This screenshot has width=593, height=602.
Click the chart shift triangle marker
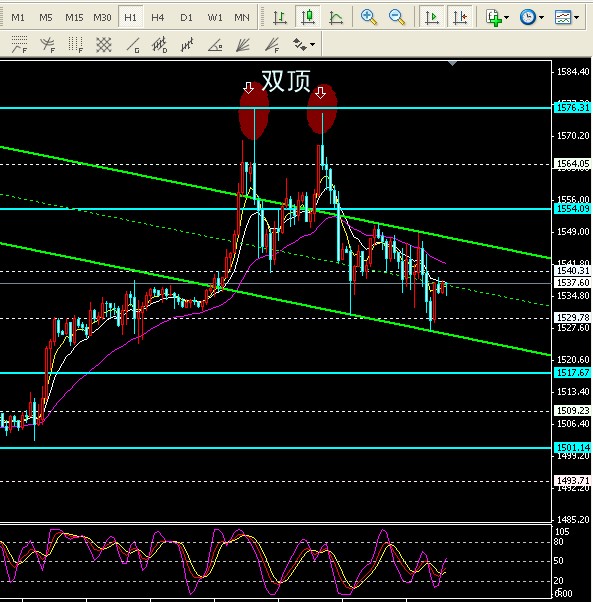[x=453, y=63]
